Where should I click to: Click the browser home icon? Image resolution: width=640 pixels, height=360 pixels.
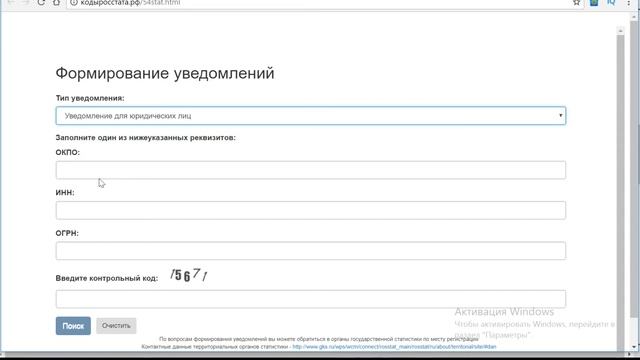coord(56,2)
